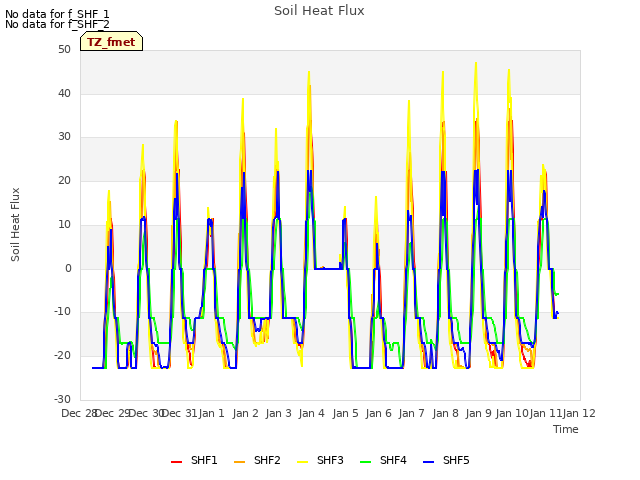Viewport: 640px width, 480px height.
Task: Click the -20 y-axis tick label
Action: coord(62,356)
